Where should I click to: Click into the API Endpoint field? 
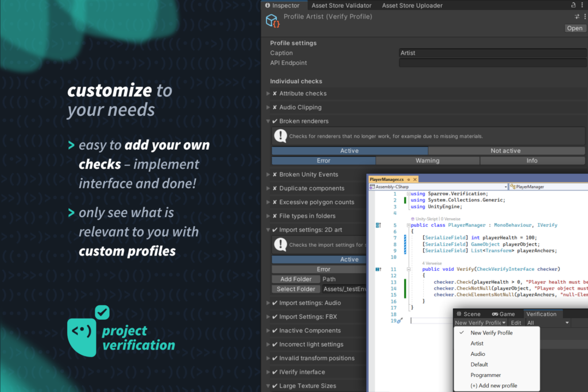[492, 63]
